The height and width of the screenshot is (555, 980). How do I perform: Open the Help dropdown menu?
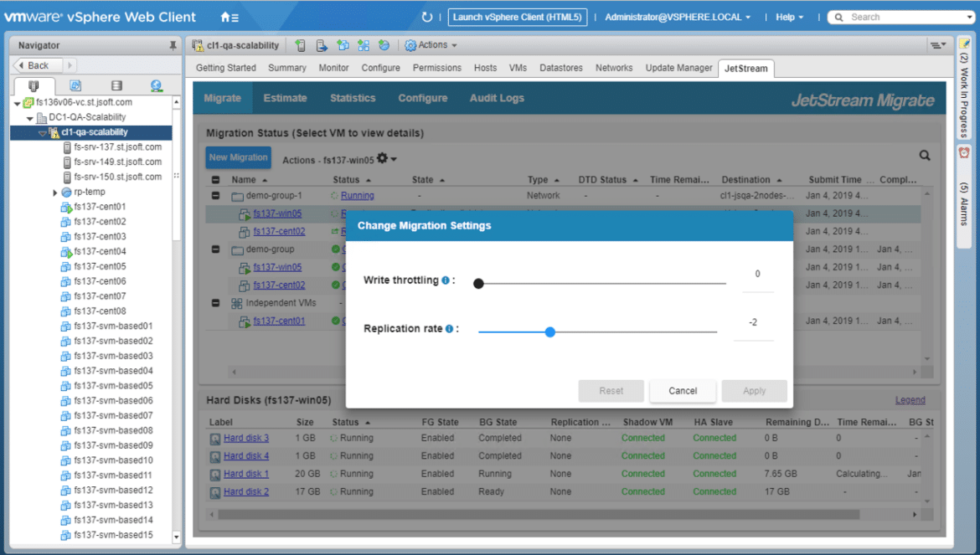coord(789,17)
